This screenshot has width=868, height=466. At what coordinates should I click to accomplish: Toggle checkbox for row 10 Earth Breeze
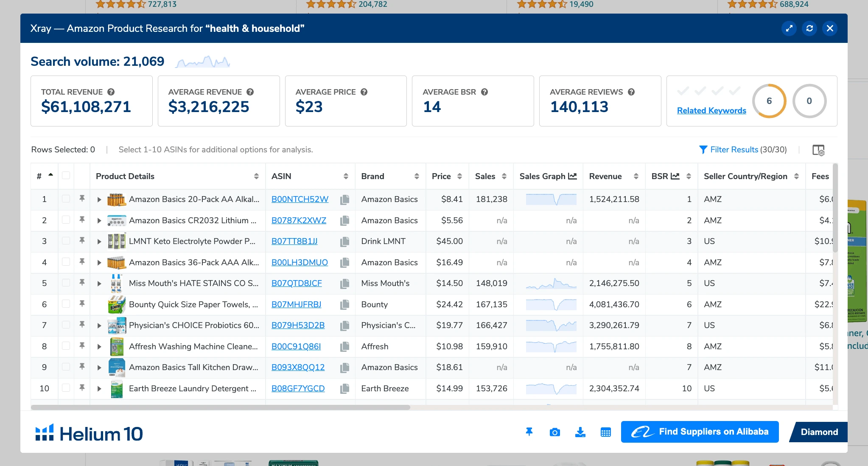(66, 388)
